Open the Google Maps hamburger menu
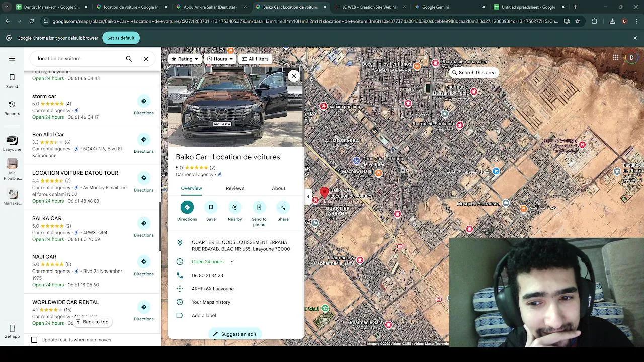The image size is (644, 362). tap(12, 58)
